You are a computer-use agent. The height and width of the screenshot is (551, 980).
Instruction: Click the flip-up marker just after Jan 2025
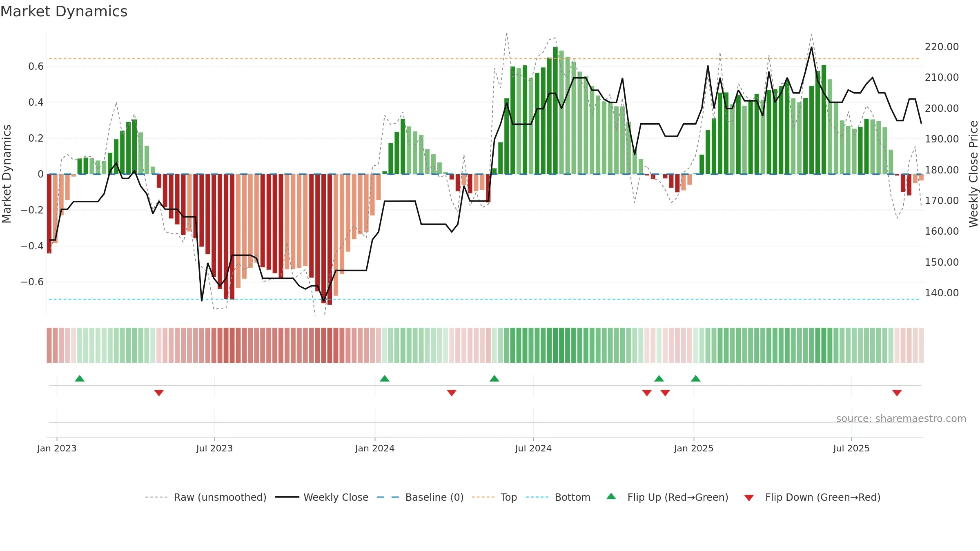696,378
